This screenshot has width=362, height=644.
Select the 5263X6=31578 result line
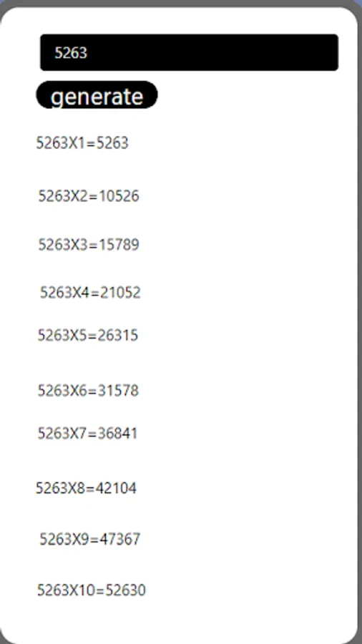(88, 390)
